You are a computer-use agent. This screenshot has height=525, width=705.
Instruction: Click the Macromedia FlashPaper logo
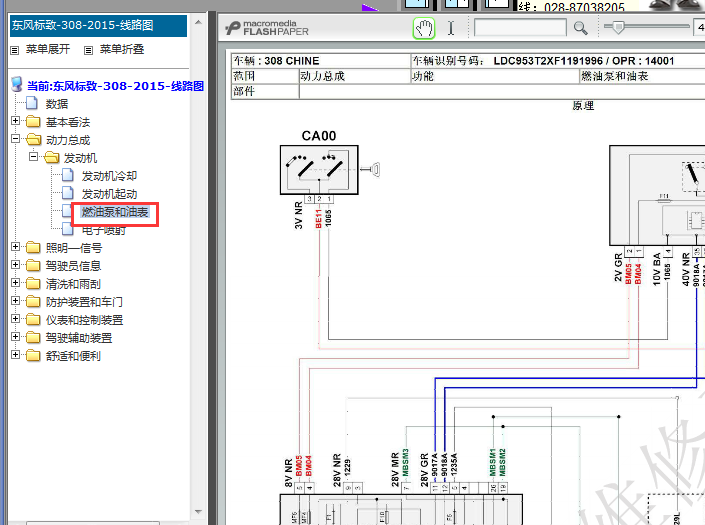pos(267,28)
